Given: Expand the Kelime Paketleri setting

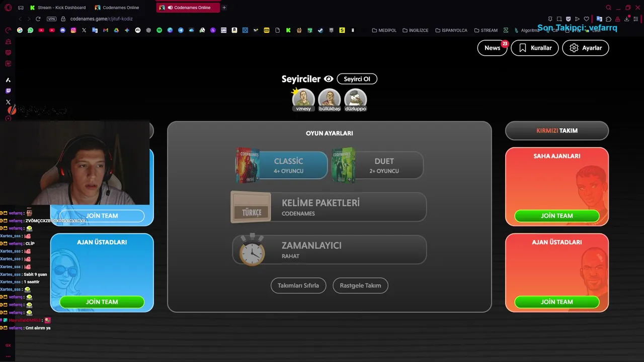Looking at the screenshot, I should pyautogui.click(x=329, y=207).
